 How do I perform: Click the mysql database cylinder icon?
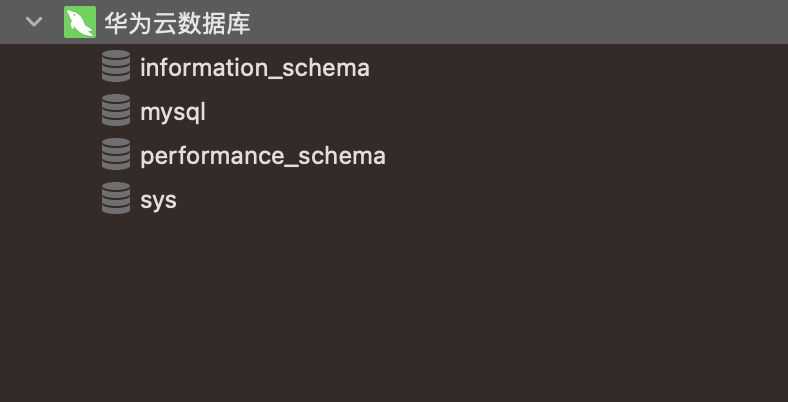[116, 112]
